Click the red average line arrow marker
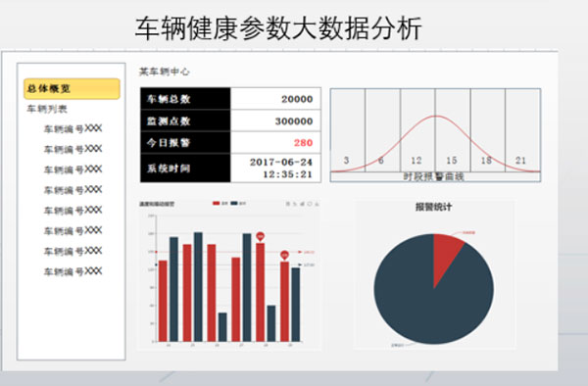This screenshot has width=588, height=386. [300, 252]
